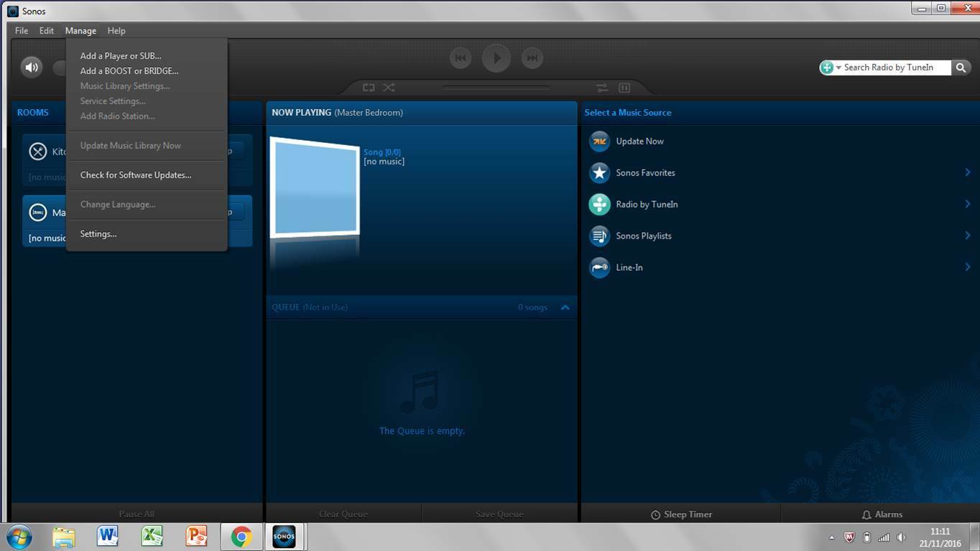Open File Explorer from the taskbar
The image size is (980, 551).
coord(64,537)
